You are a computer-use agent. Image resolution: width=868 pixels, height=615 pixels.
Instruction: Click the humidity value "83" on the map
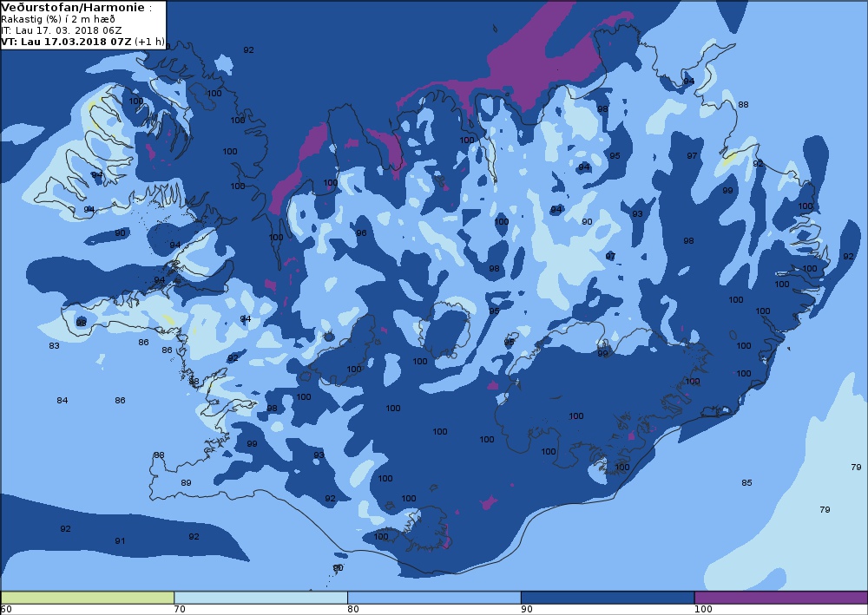coord(54,345)
